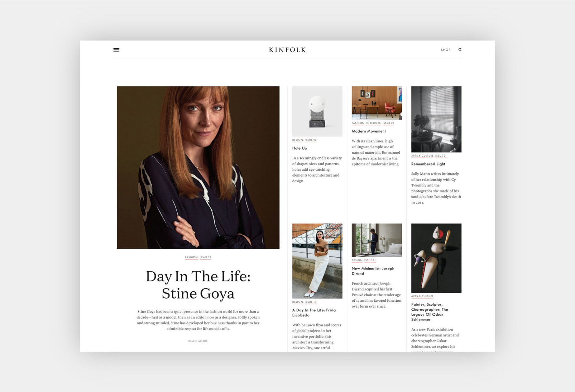575x392 pixels.
Task: Click Hole Up description starting 'In a seemingly endless'
Action: pyautogui.click(x=317, y=169)
